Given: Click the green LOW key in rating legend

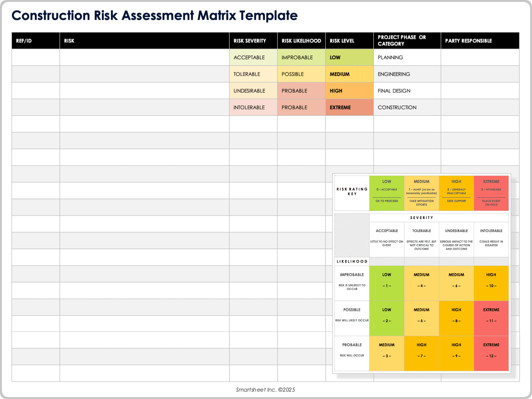Looking at the screenshot, I should pos(387,193).
